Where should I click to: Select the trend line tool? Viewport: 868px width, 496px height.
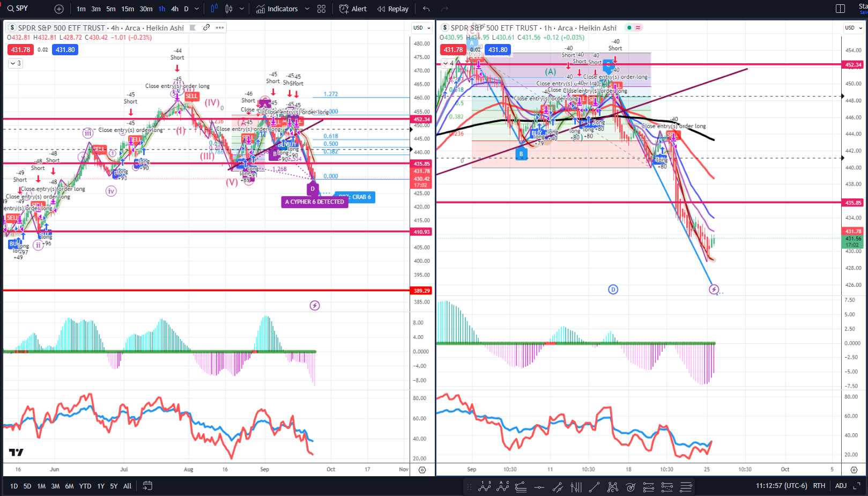594,487
